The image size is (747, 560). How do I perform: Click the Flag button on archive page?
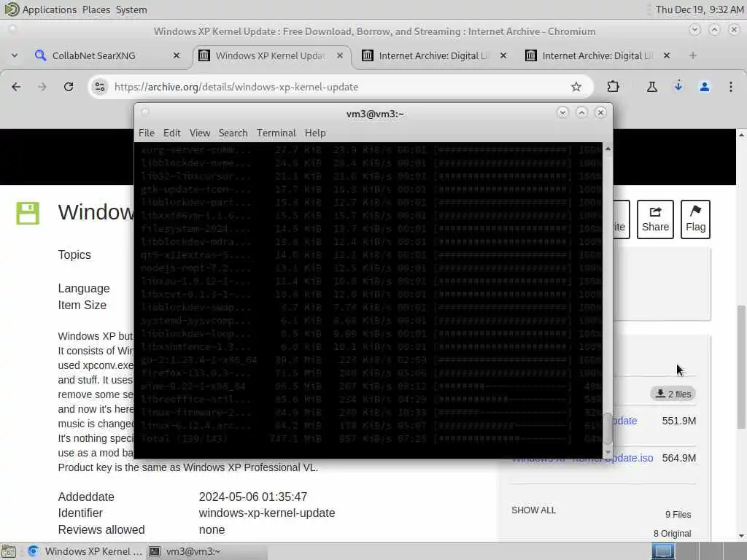[695, 219]
